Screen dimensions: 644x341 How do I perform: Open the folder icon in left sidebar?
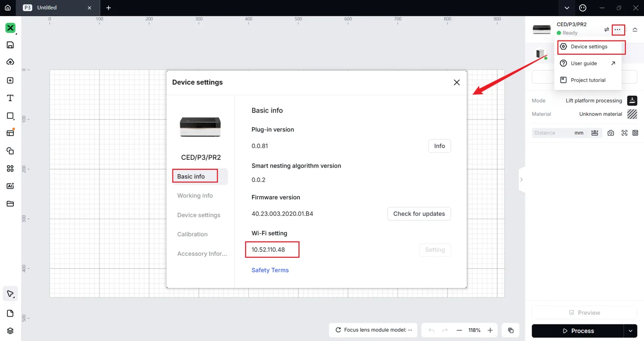pyautogui.click(x=10, y=203)
